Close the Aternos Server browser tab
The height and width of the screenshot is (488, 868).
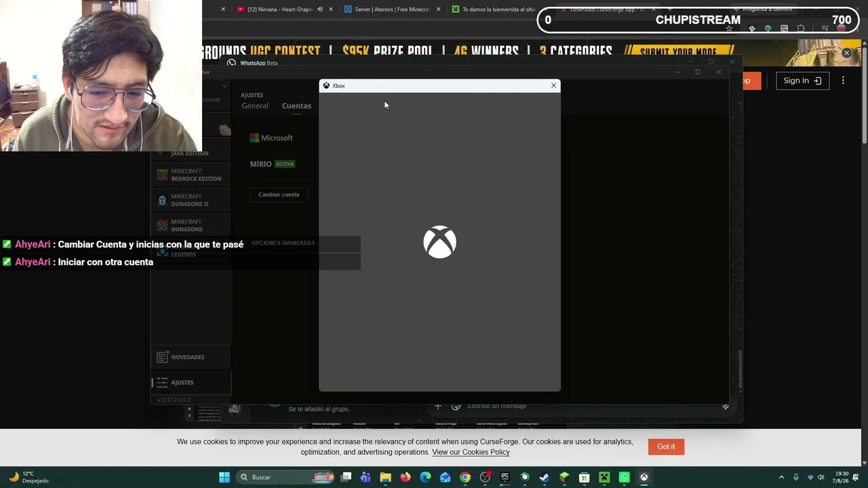[439, 9]
